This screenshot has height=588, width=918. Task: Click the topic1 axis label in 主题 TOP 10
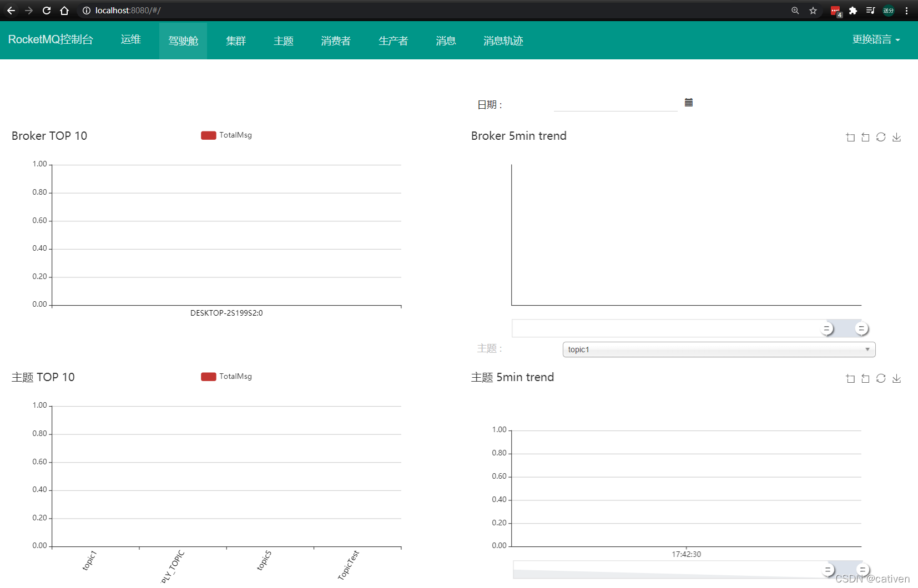coord(89,560)
